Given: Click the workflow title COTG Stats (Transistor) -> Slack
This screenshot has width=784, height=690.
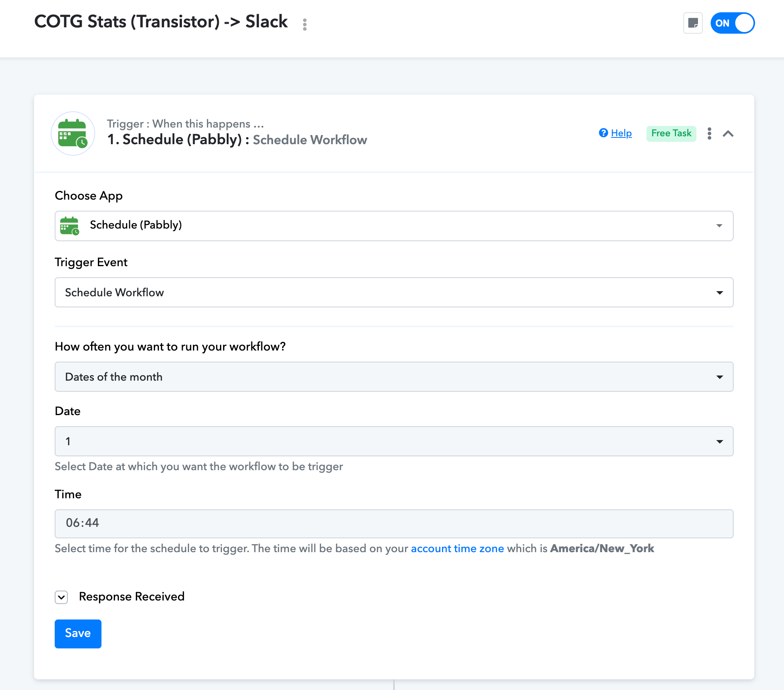Looking at the screenshot, I should (x=161, y=22).
